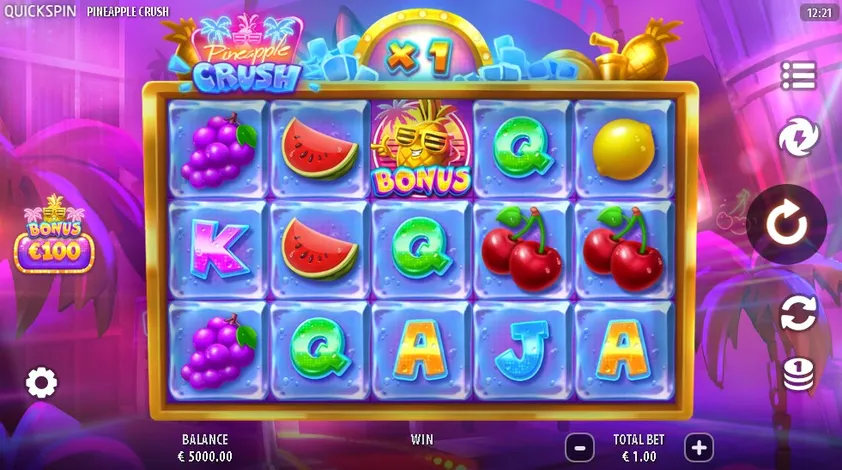Click the K symbol on first reel
842x470 pixels.
[x=218, y=250]
